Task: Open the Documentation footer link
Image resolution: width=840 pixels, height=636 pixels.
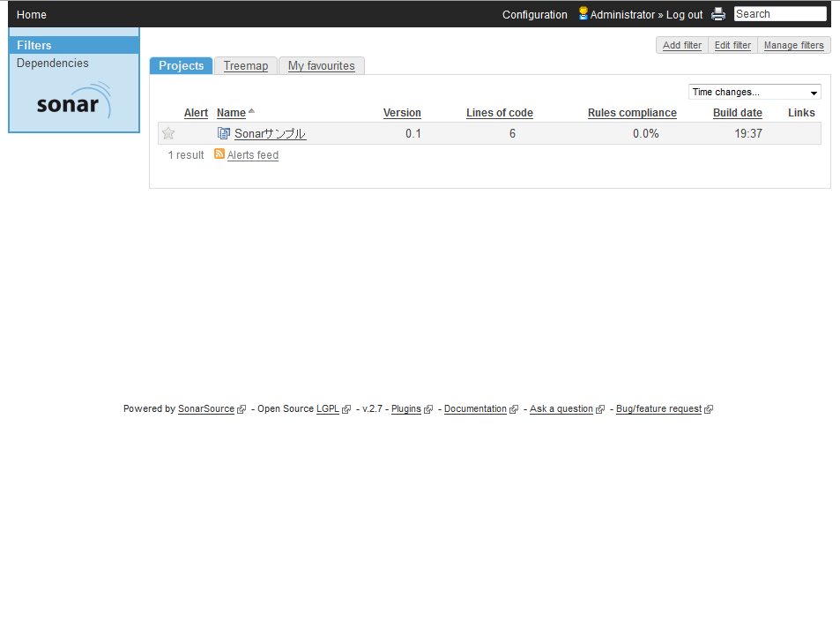Action: 475,408
